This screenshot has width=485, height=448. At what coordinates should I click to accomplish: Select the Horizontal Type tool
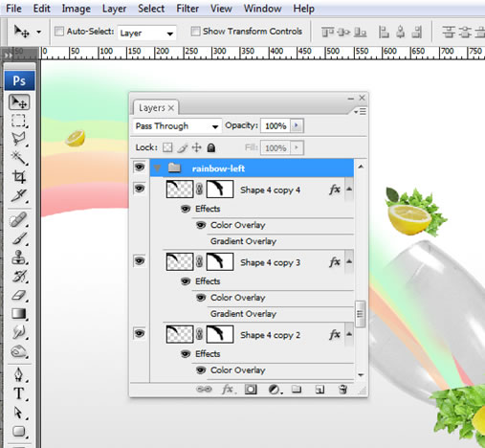coord(19,393)
